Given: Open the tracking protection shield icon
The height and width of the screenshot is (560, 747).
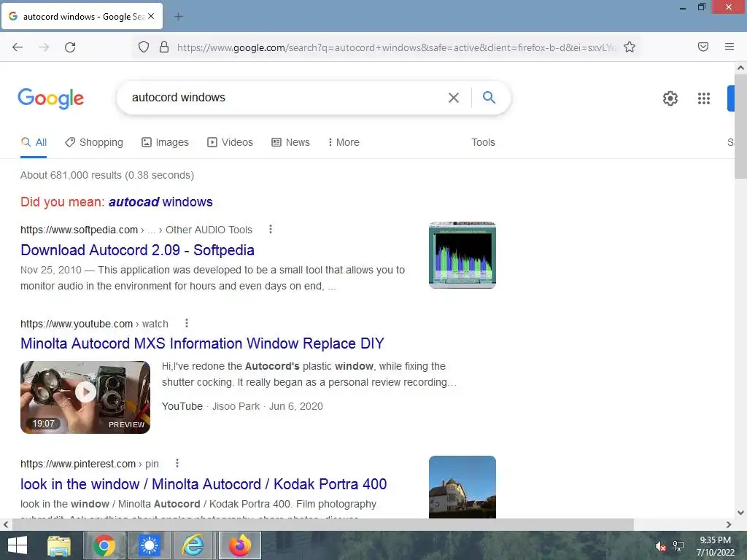Looking at the screenshot, I should click(144, 47).
